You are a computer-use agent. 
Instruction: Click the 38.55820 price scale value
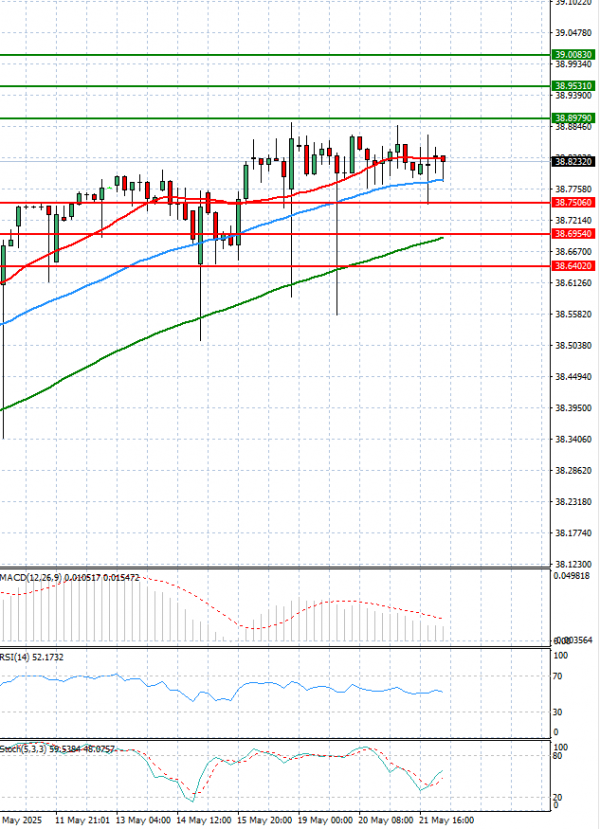(574, 314)
